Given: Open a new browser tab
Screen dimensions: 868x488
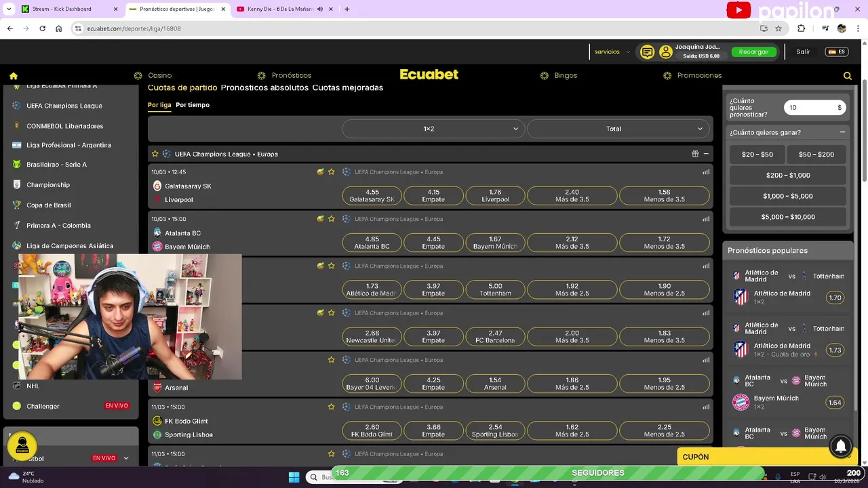Looking at the screenshot, I should [347, 9].
